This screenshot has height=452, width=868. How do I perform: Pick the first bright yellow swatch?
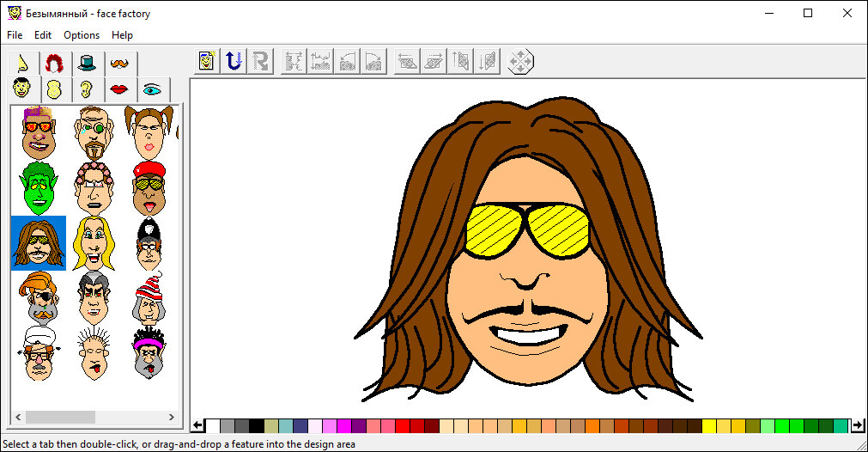(709, 426)
